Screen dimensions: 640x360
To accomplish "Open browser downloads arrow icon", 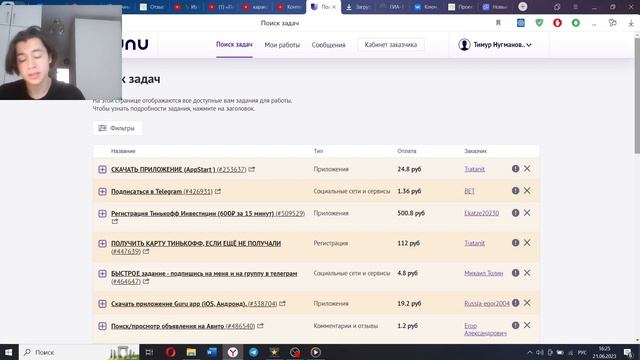I will click(631, 23).
